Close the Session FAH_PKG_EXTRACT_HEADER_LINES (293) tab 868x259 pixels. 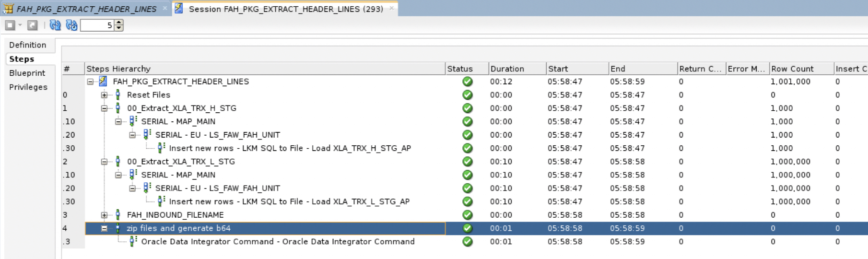tap(391, 8)
